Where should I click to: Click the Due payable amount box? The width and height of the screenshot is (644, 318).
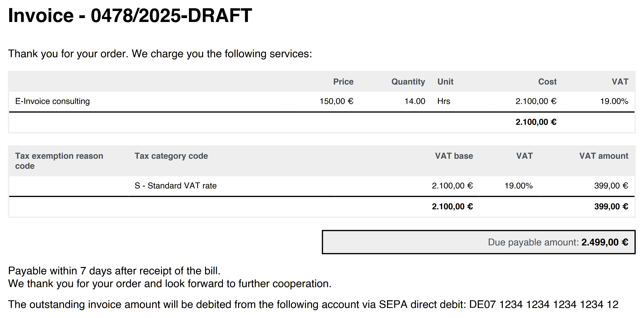click(478, 242)
